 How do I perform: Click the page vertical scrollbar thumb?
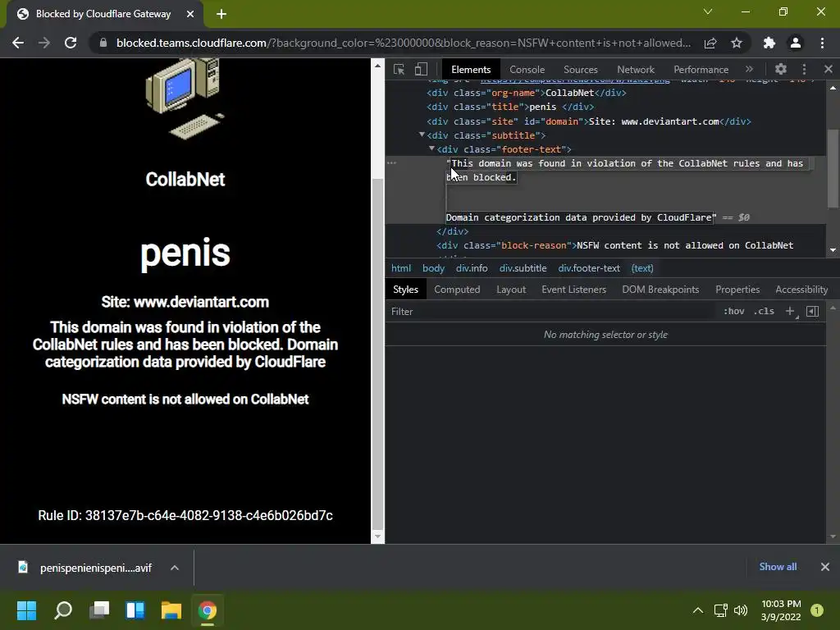coord(377,353)
